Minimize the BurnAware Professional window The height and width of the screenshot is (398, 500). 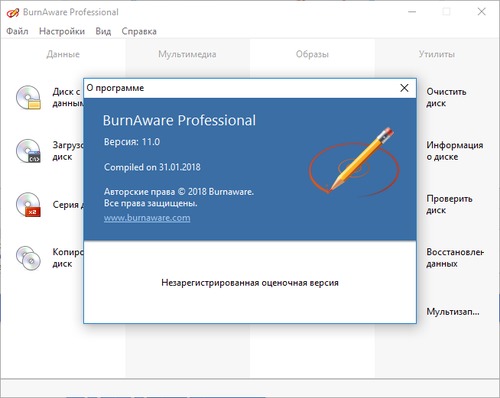pos(412,12)
